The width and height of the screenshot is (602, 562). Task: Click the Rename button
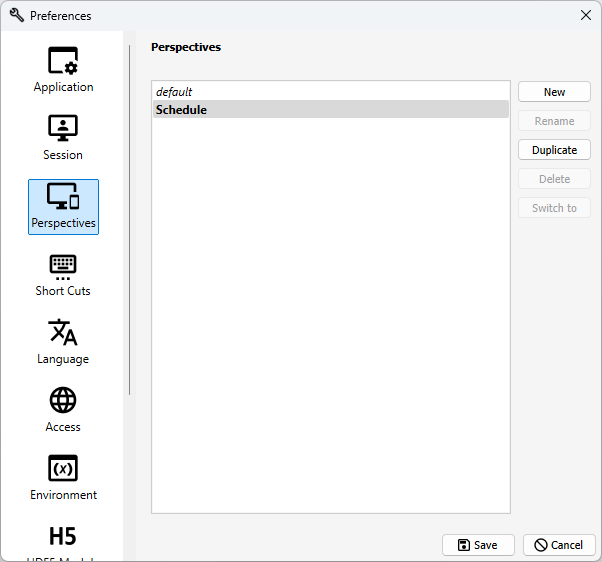(x=554, y=121)
